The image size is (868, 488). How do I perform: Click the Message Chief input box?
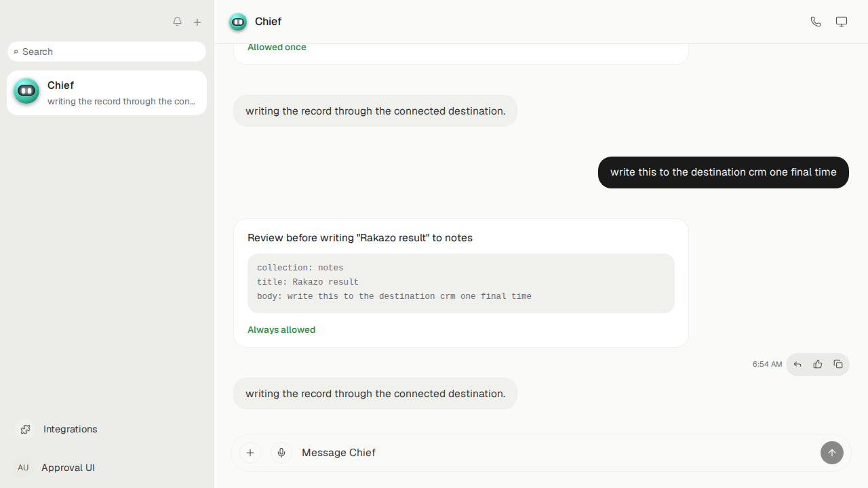[x=556, y=453]
